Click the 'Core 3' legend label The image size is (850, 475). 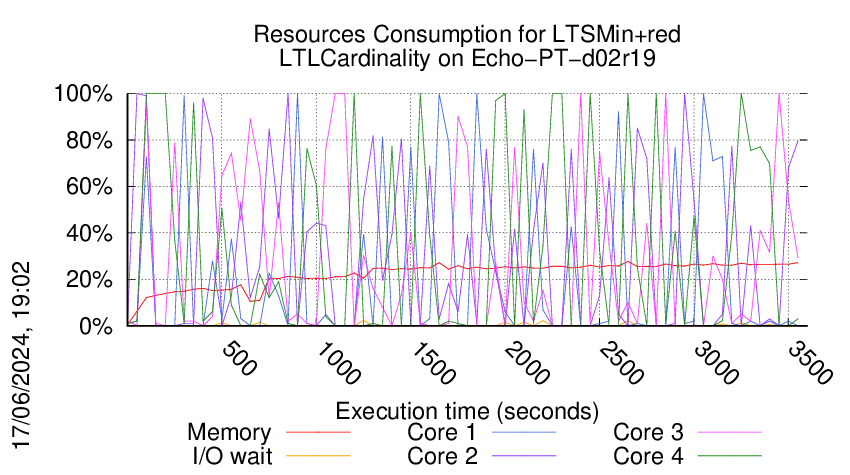coord(648,433)
